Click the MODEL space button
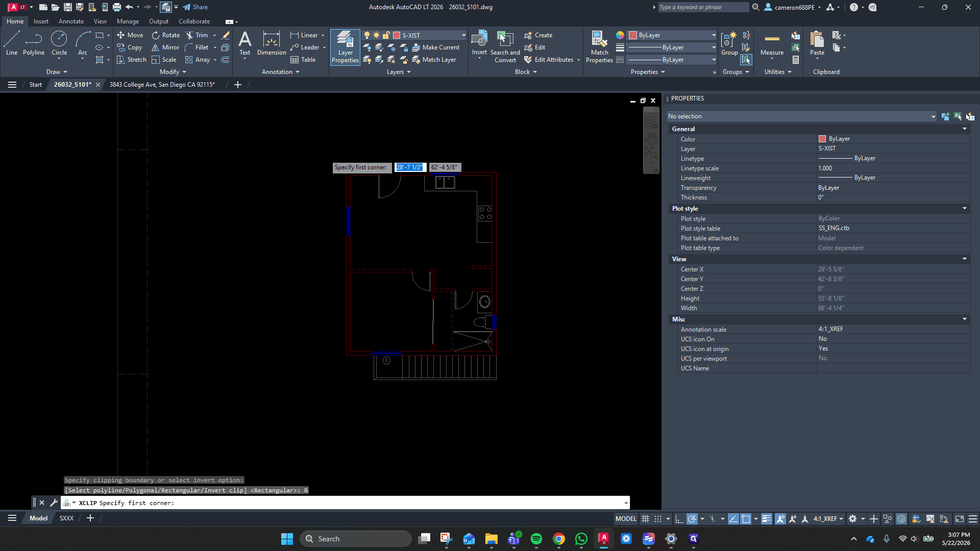Viewport: 980px width, 551px height. [x=626, y=519]
